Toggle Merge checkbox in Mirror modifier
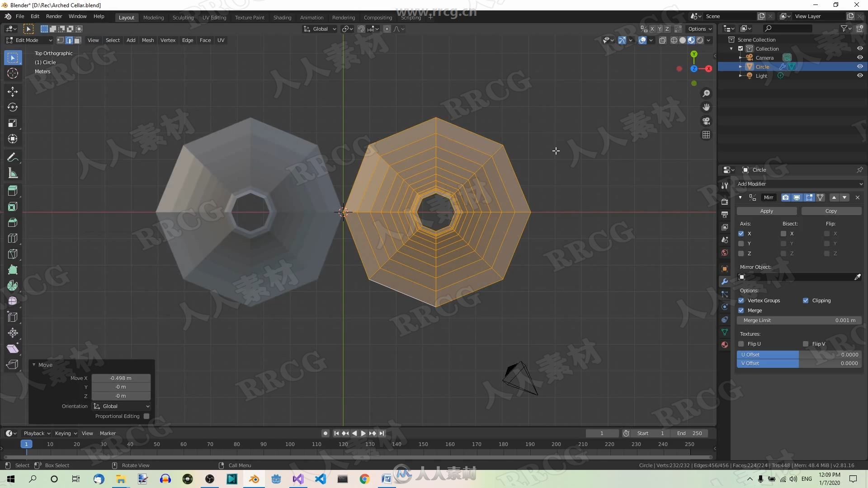 (741, 310)
